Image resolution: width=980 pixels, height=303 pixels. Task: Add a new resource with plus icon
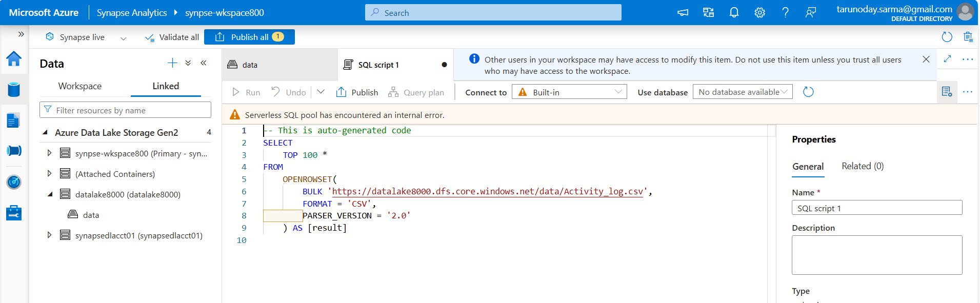[172, 63]
